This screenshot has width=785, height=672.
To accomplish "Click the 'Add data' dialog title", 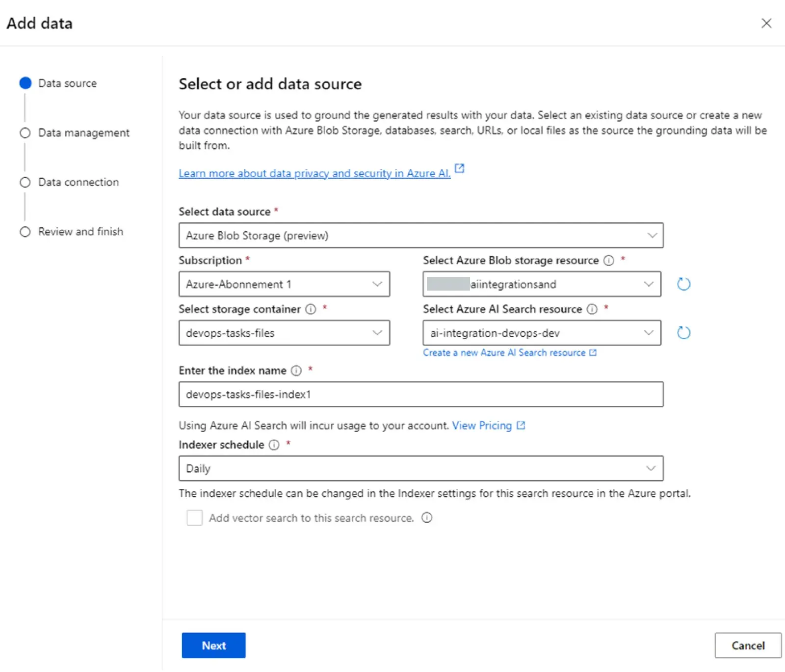I will click(39, 24).
